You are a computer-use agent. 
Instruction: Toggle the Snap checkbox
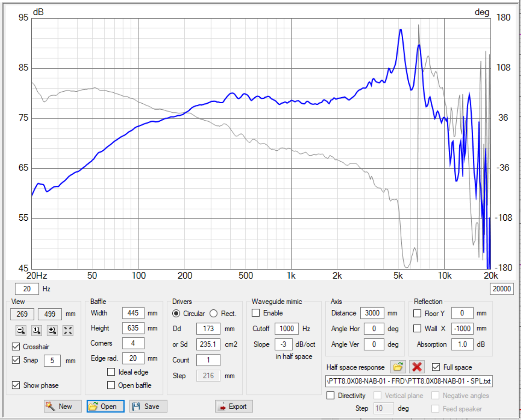tap(16, 360)
